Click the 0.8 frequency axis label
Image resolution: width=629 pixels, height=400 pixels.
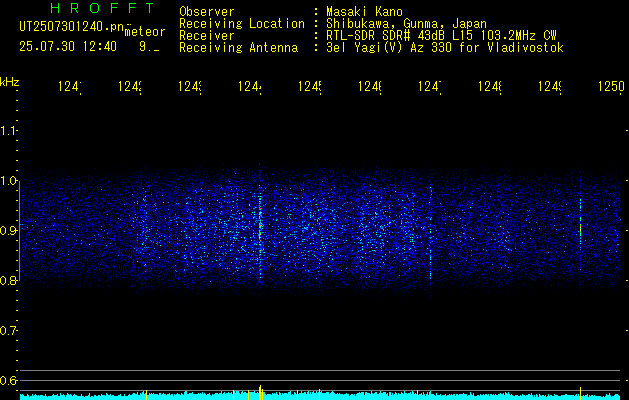[8, 280]
